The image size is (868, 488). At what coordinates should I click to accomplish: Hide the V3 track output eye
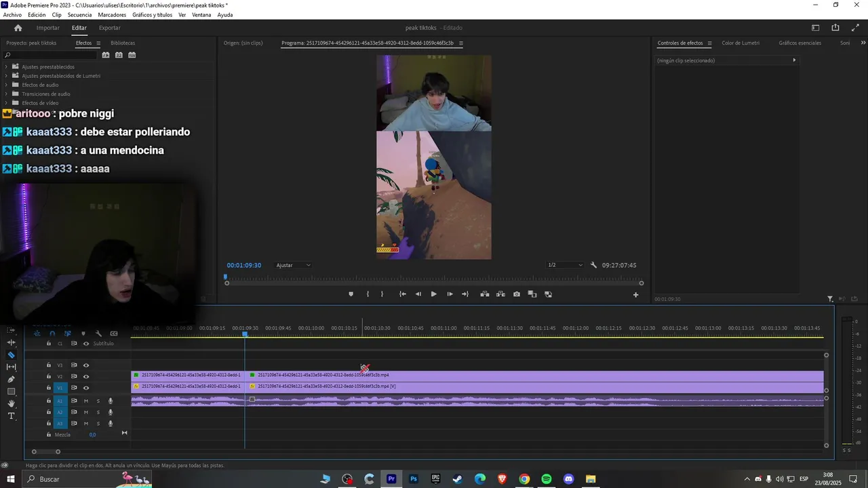tap(86, 365)
